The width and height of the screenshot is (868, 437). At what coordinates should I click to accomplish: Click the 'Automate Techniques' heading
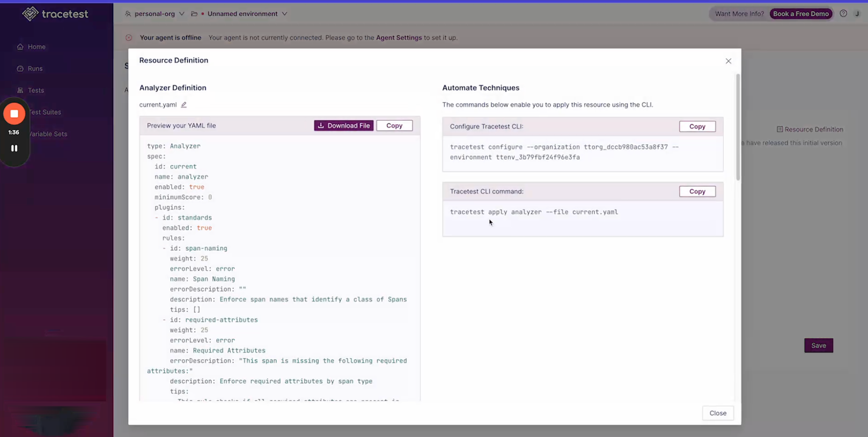[481, 88]
